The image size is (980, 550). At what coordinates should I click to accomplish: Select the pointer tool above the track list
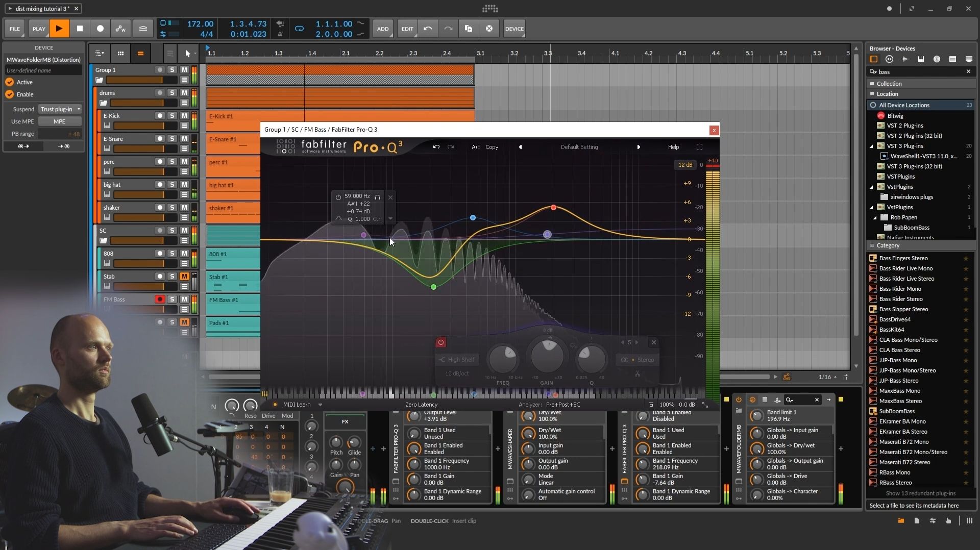188,53
